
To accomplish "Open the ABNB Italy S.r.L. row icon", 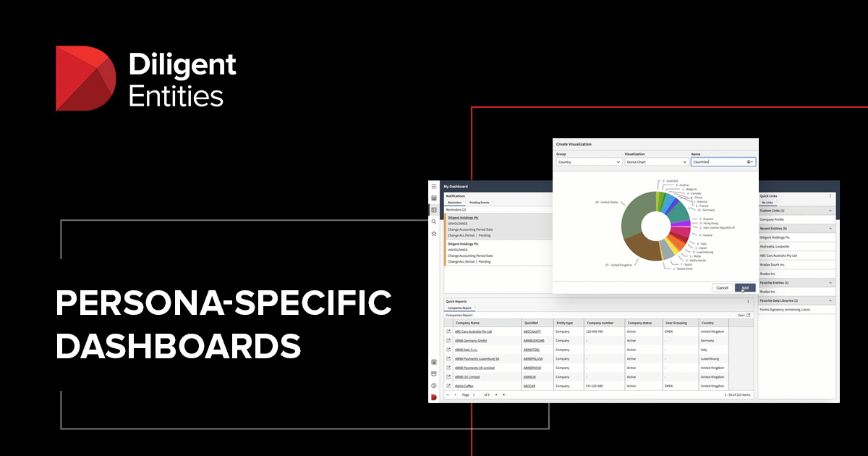I will click(x=448, y=350).
